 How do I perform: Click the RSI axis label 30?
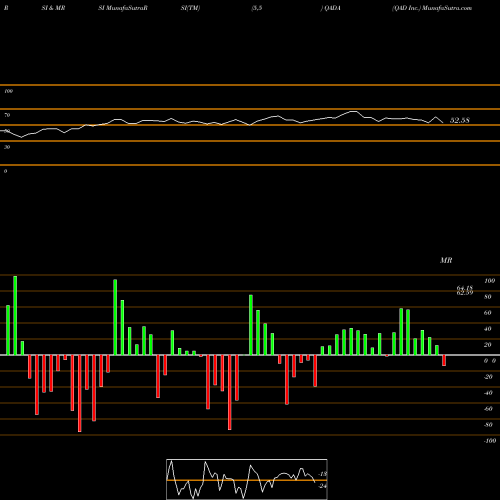[x=7, y=147]
